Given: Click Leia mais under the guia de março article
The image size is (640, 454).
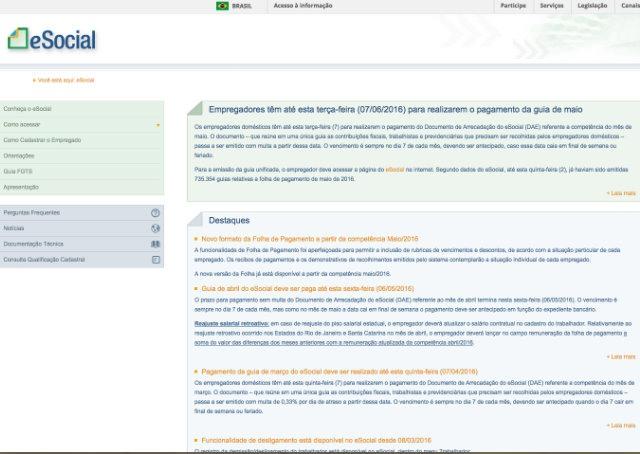Looking at the screenshot, I should (x=621, y=425).
